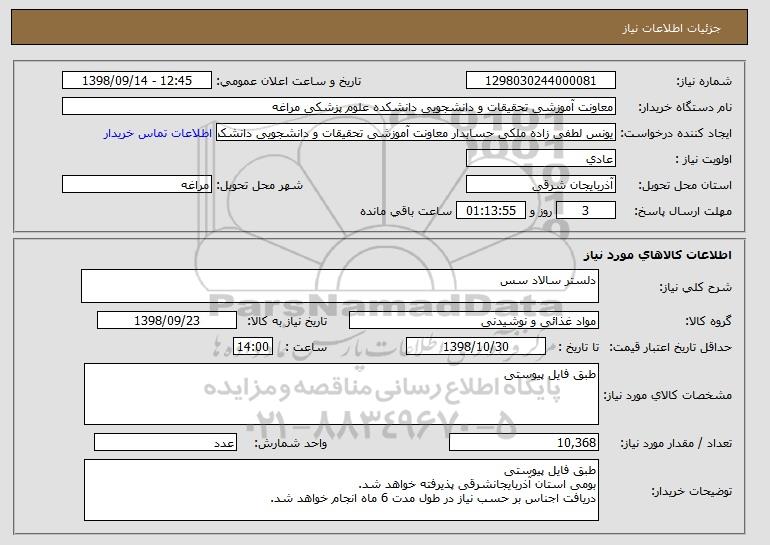Select the remaining time countdown field

click(491, 211)
